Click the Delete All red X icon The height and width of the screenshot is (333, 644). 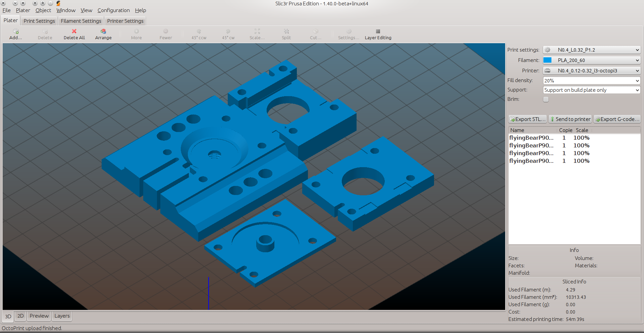point(74,31)
